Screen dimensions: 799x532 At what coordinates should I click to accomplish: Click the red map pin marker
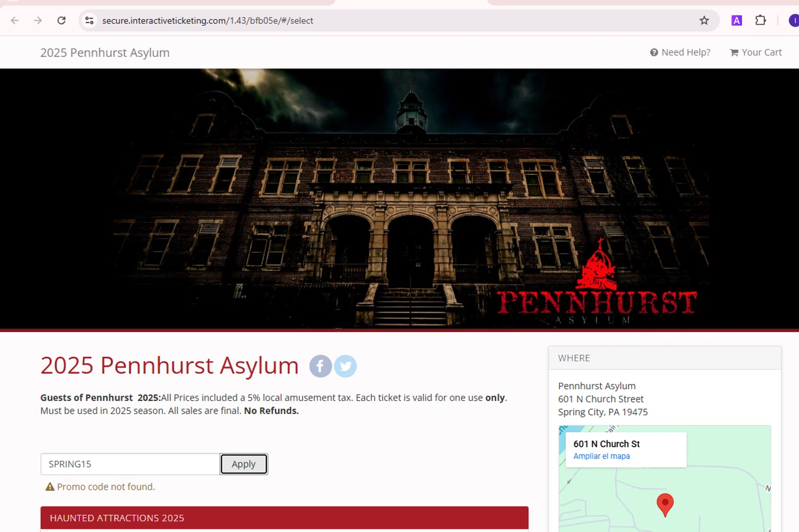pos(665,504)
